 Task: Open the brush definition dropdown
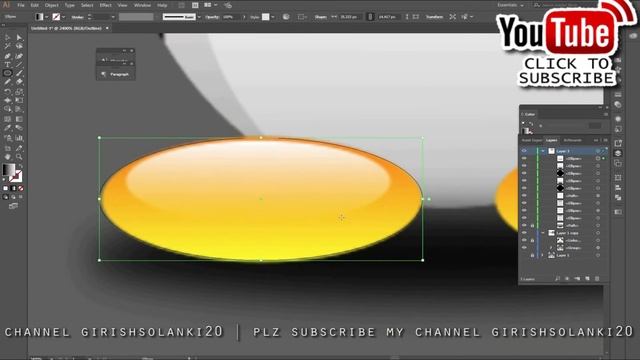pos(199,17)
